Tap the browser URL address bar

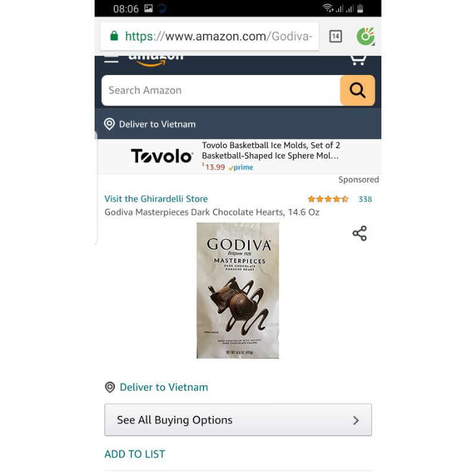(x=209, y=36)
